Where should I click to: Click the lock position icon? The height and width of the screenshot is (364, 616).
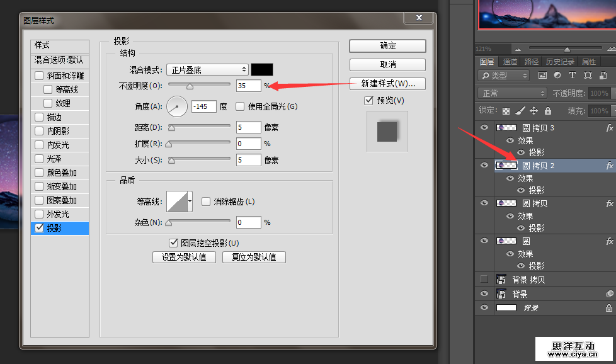533,111
